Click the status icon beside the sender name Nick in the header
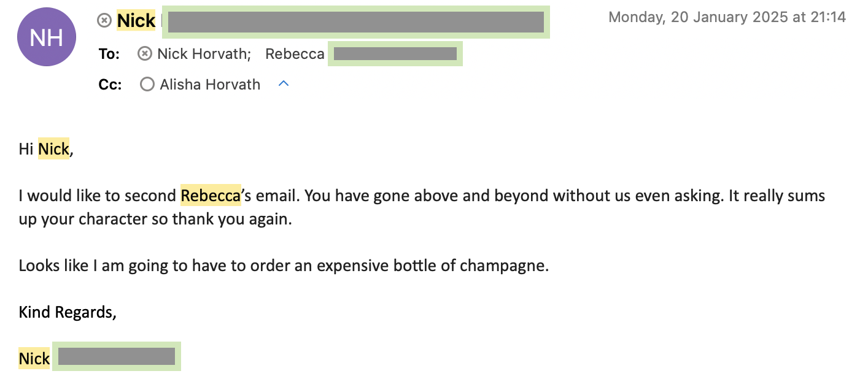This screenshot has width=868, height=379. (105, 21)
